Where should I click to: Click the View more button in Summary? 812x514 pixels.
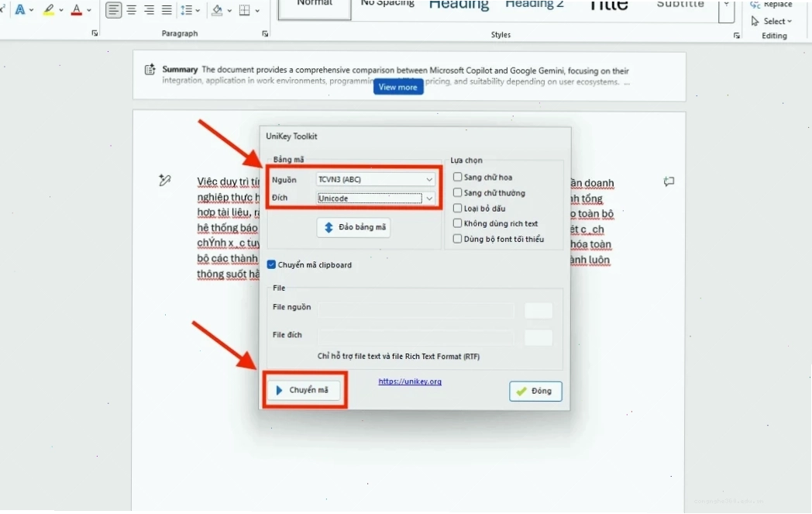(x=398, y=87)
